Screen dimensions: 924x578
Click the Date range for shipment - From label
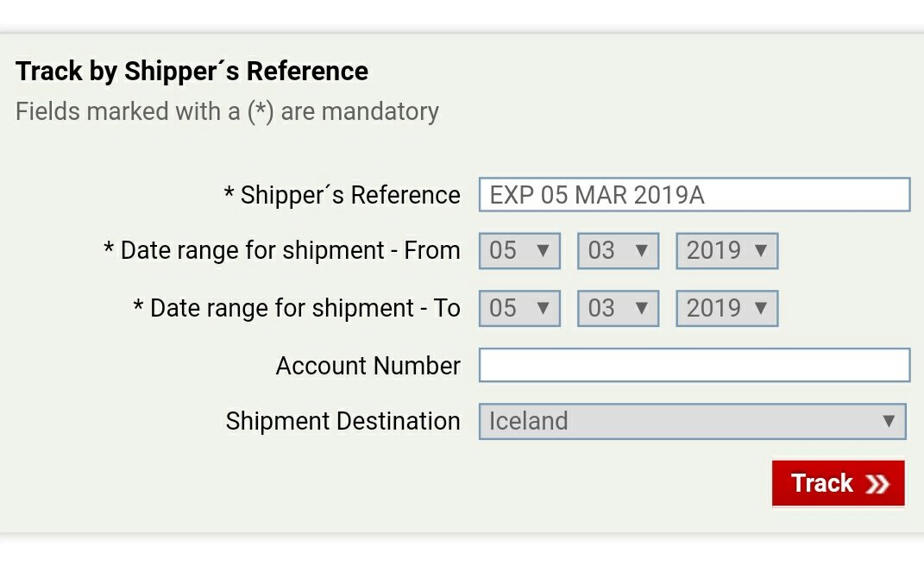click(x=281, y=251)
